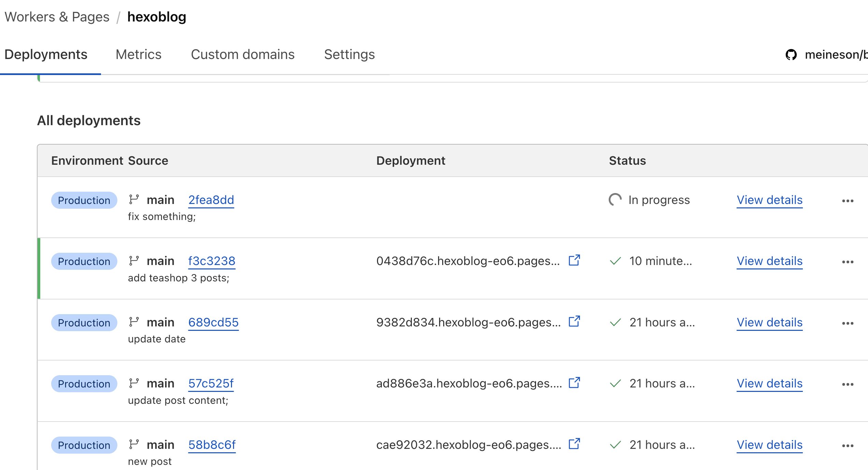This screenshot has height=470, width=868.
Task: Open external link for ad886e3a deployment
Action: [574, 383]
